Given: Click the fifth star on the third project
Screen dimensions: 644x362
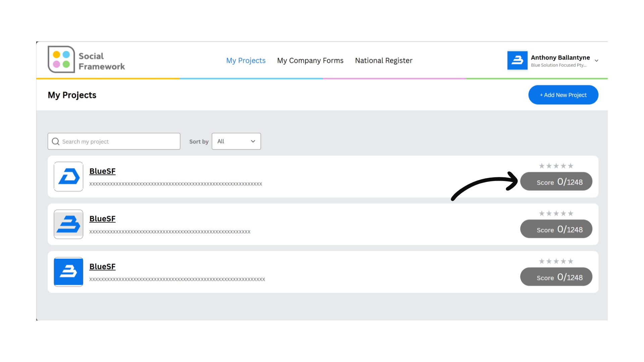Looking at the screenshot, I should 571,261.
